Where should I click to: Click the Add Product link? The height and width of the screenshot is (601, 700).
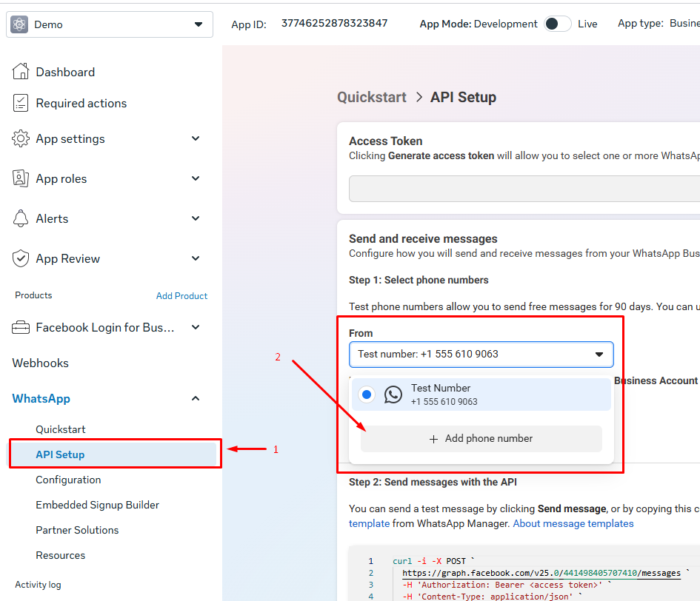[x=181, y=296]
